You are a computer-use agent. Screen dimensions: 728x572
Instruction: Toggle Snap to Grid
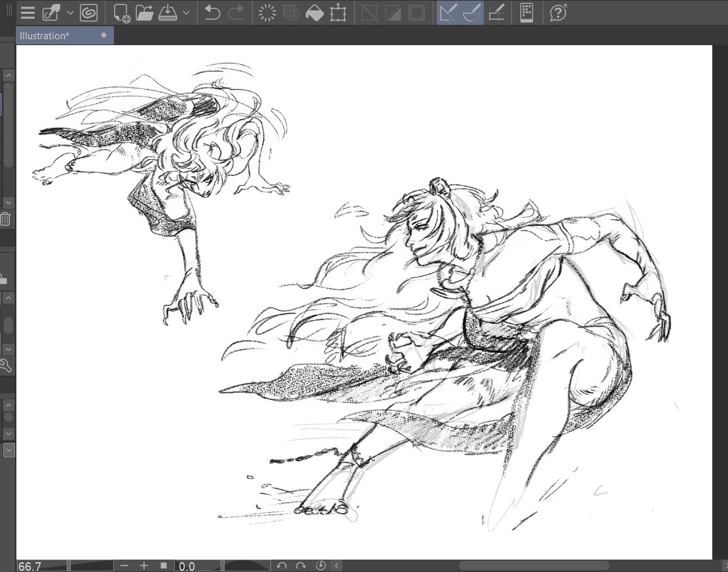[x=496, y=12]
